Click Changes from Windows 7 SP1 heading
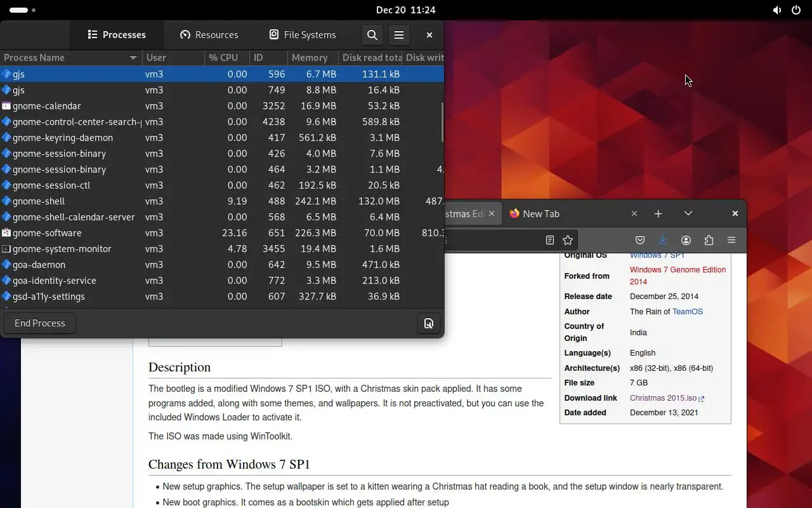The width and height of the screenshot is (812, 508). point(229,464)
